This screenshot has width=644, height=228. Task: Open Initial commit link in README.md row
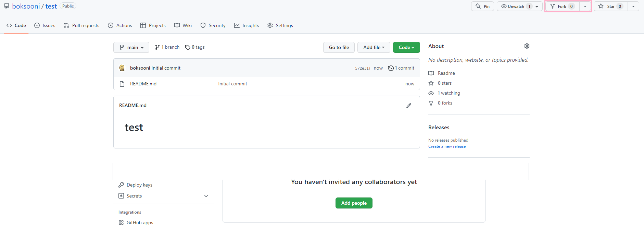232,84
